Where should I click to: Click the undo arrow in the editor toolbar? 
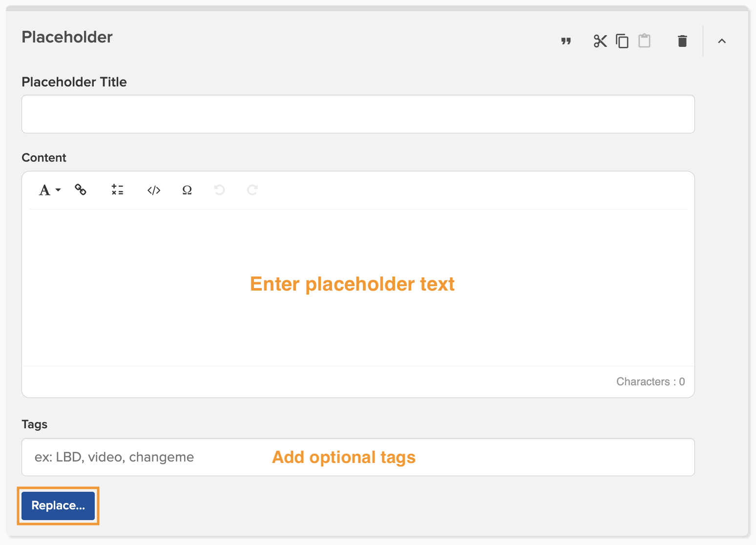pyautogui.click(x=219, y=190)
